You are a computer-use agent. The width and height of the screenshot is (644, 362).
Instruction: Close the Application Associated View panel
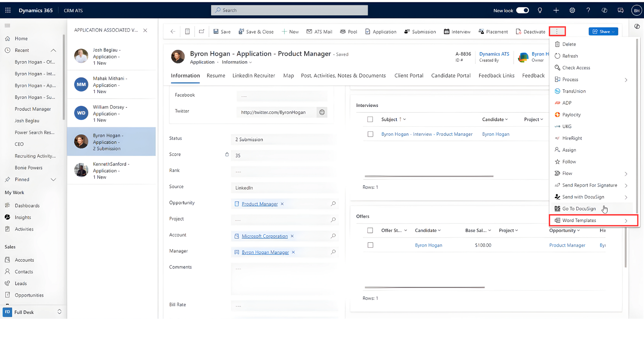coord(145,30)
